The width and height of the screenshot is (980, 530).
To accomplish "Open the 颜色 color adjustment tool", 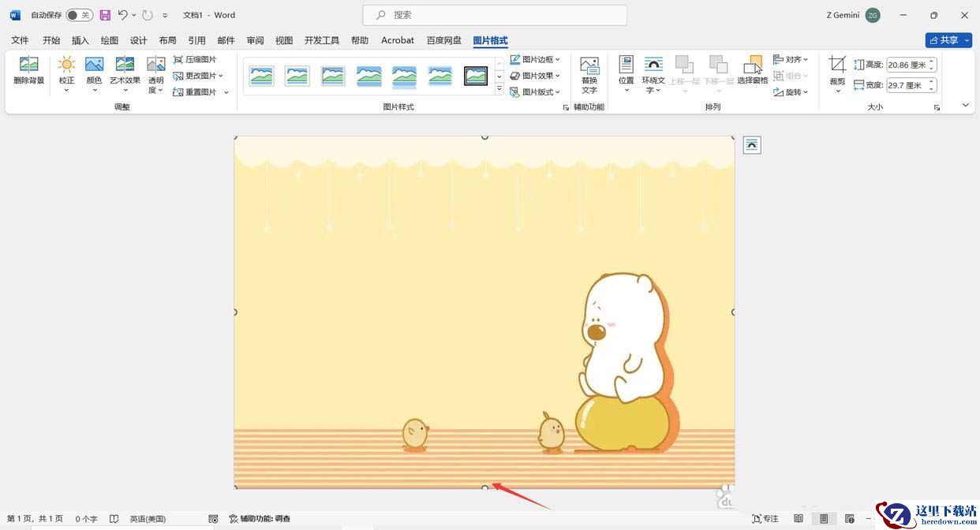I will (x=94, y=75).
